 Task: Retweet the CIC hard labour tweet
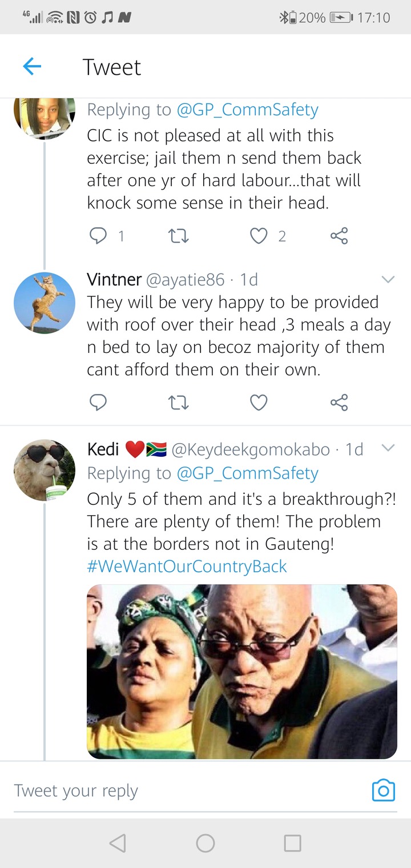click(x=179, y=236)
